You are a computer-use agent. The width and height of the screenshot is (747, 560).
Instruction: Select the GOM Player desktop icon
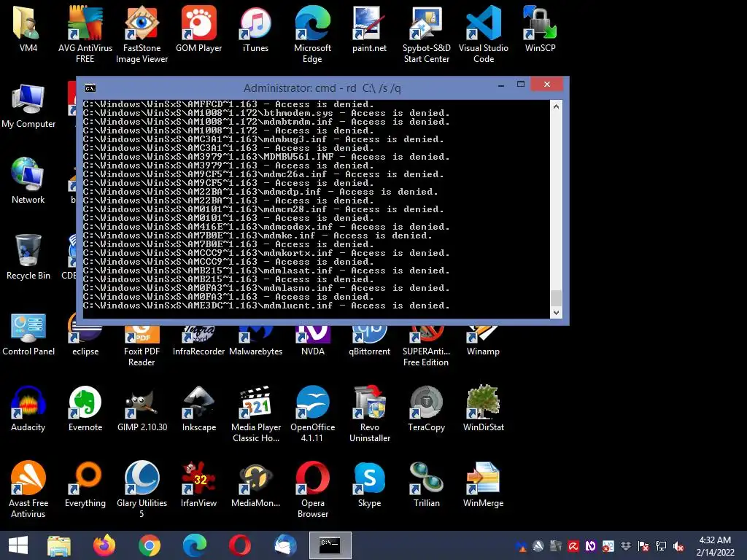(x=198, y=28)
